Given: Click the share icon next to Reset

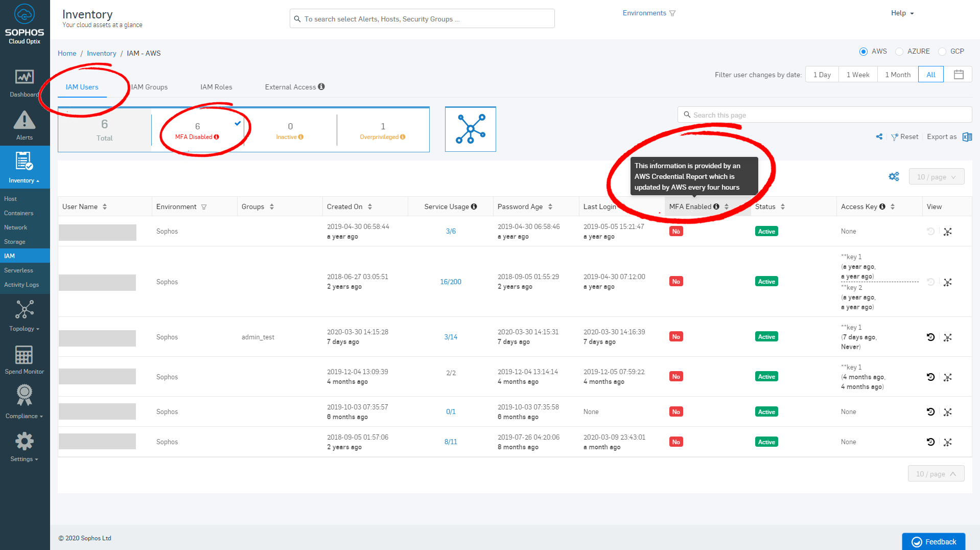Looking at the screenshot, I should tap(879, 137).
